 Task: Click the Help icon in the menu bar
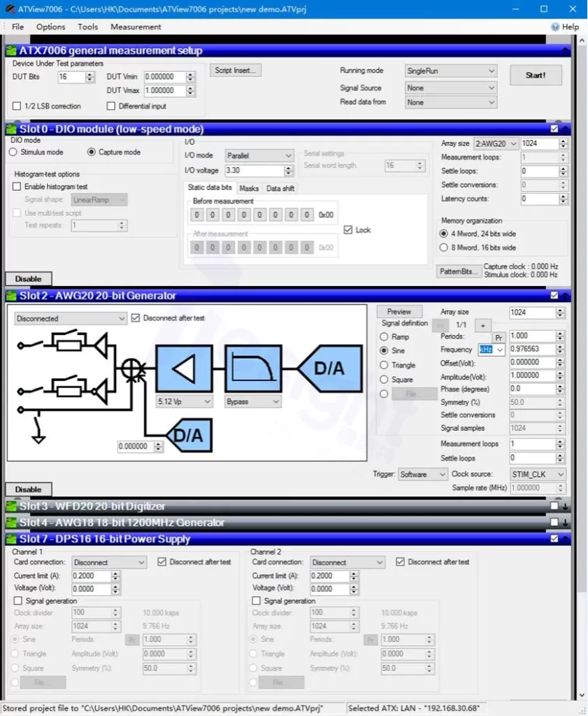pos(555,27)
